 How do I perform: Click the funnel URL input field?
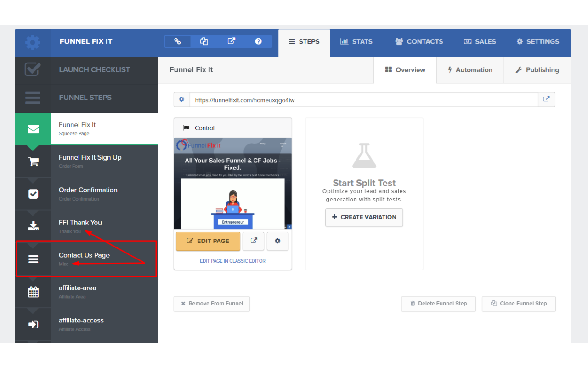pos(364,99)
